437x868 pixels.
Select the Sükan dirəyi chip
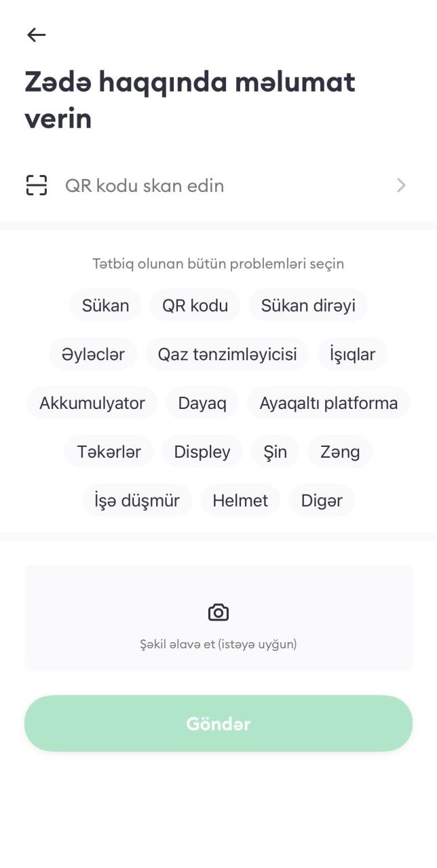pyautogui.click(x=308, y=305)
